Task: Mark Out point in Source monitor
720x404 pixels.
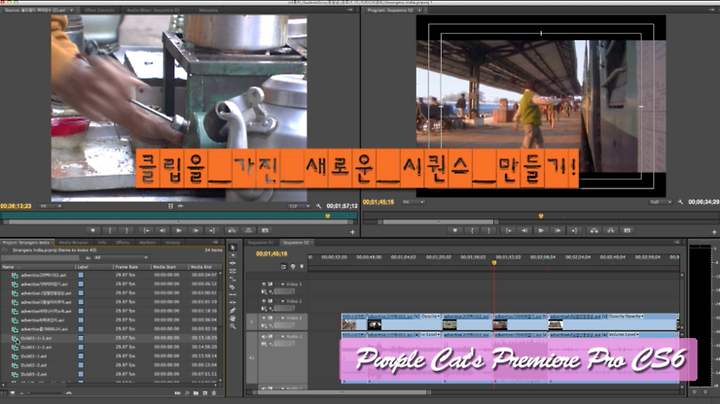Action: pos(127,230)
